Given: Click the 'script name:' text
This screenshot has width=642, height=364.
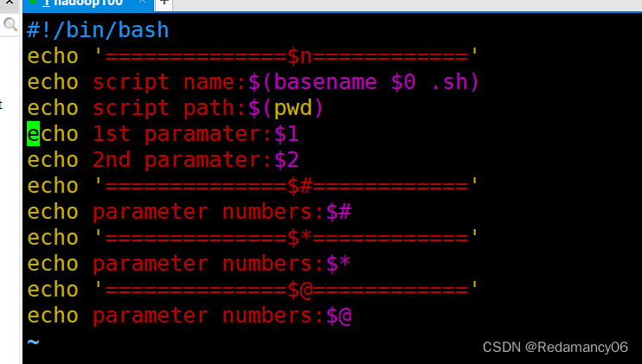Looking at the screenshot, I should click(x=170, y=82).
